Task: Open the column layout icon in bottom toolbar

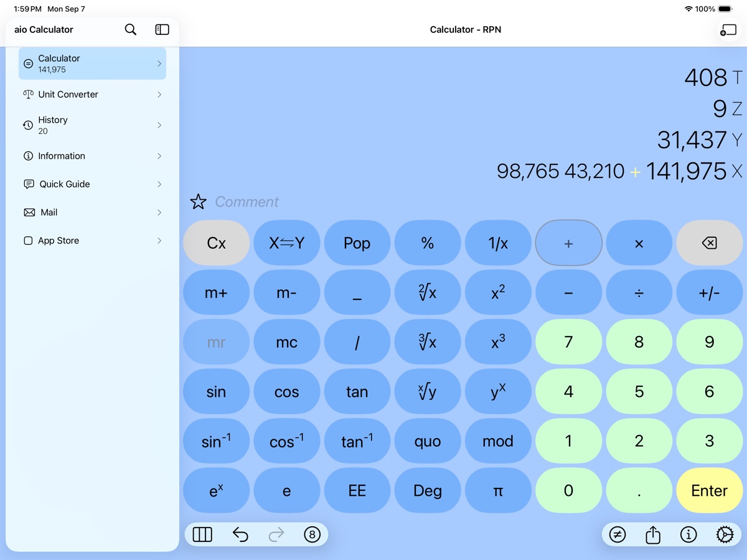Action: [202, 534]
